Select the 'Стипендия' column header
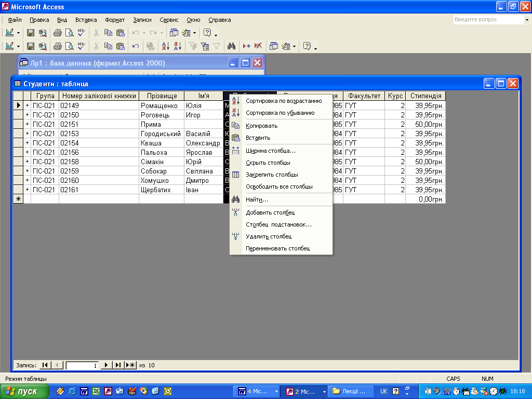The height and width of the screenshot is (399, 532). click(425, 96)
